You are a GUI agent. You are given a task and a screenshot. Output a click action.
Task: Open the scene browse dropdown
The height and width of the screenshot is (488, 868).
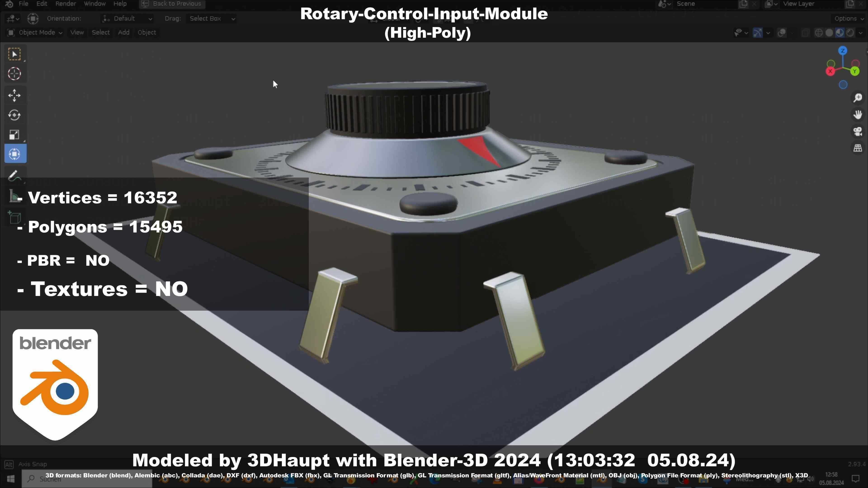coord(665,4)
